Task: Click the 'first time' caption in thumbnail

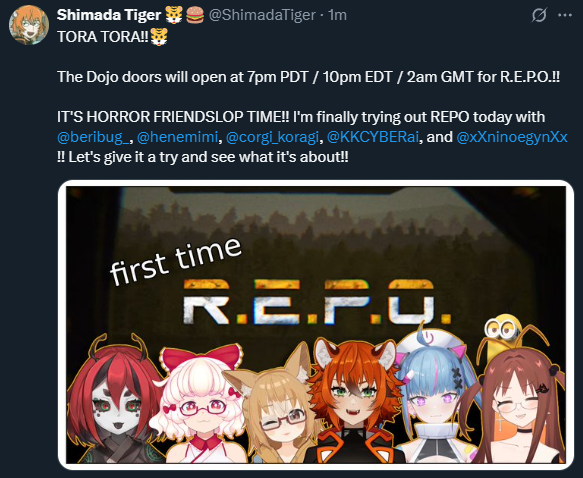Action: click(175, 261)
